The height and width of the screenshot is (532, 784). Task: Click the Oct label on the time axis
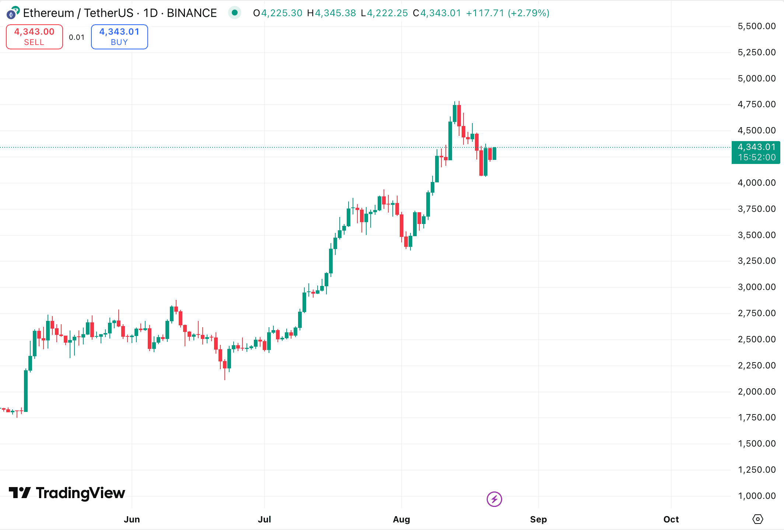tap(671, 519)
